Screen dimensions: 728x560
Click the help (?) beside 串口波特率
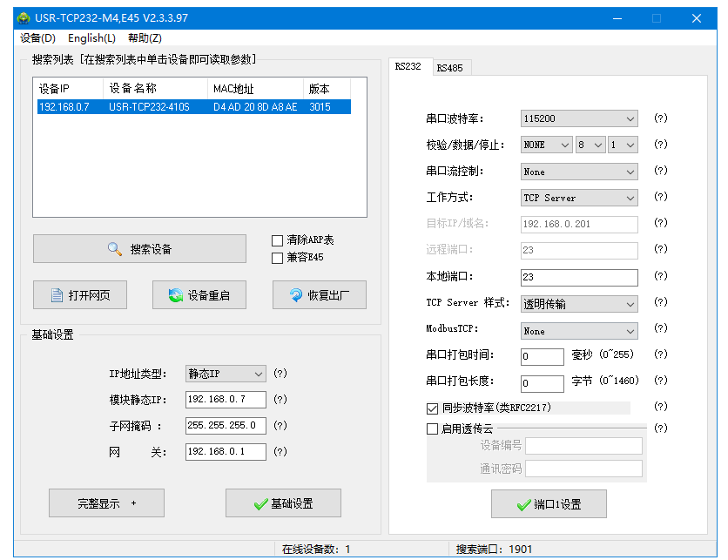tap(660, 118)
